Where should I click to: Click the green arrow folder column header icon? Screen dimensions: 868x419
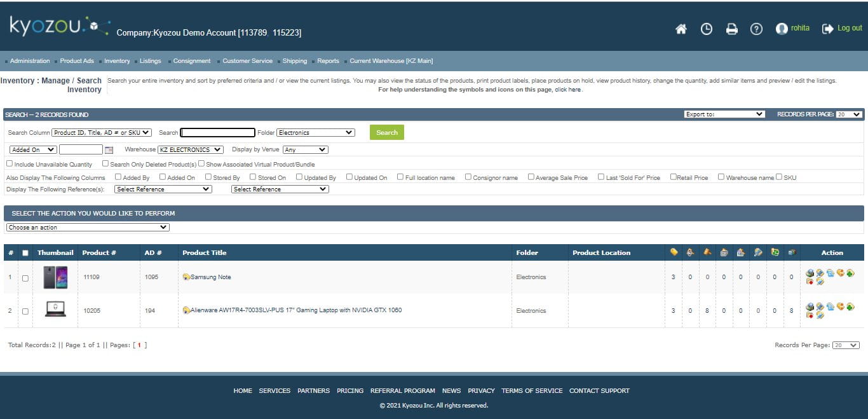tap(775, 252)
